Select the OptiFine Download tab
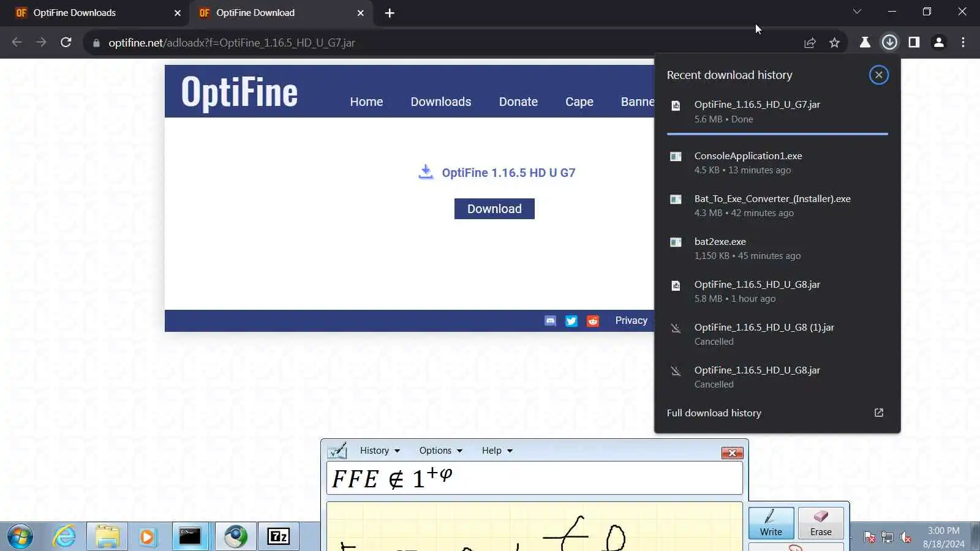Screen dimensions: 980x551 pos(282,13)
